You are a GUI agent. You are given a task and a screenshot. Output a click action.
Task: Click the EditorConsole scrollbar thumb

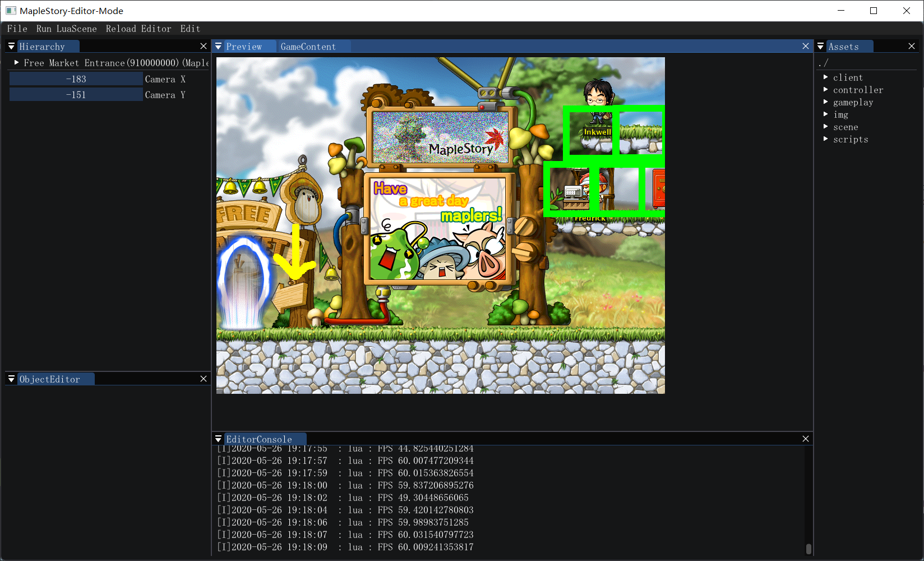tap(808, 549)
